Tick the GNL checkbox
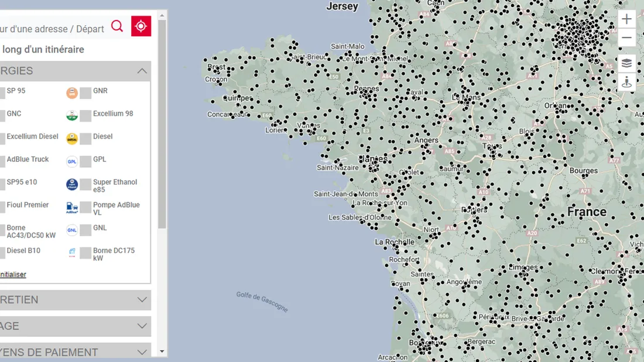The width and height of the screenshot is (644, 362). pos(85,230)
